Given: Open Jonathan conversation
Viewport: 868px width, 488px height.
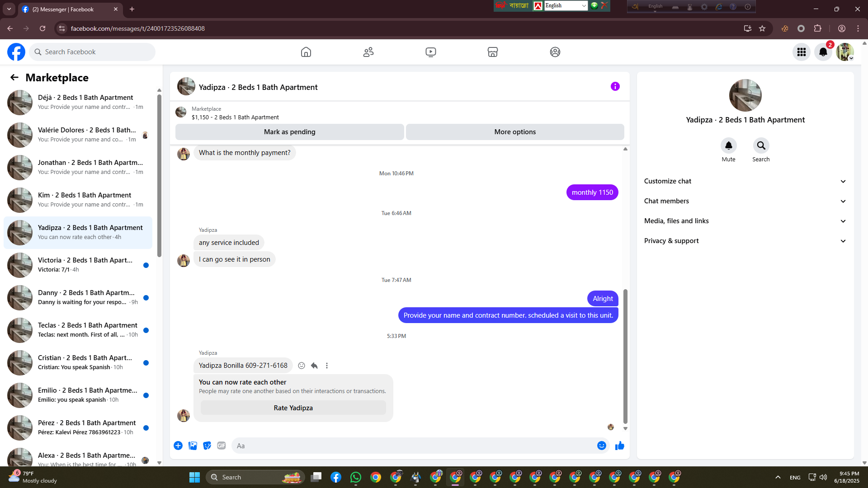Looking at the screenshot, I should click(x=78, y=167).
